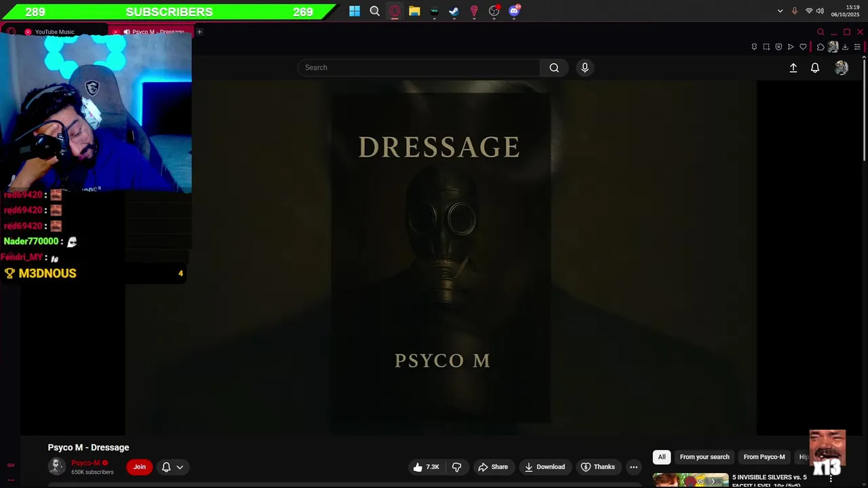
Task: Open the browser pinboard pin icon
Action: [x=754, y=47]
